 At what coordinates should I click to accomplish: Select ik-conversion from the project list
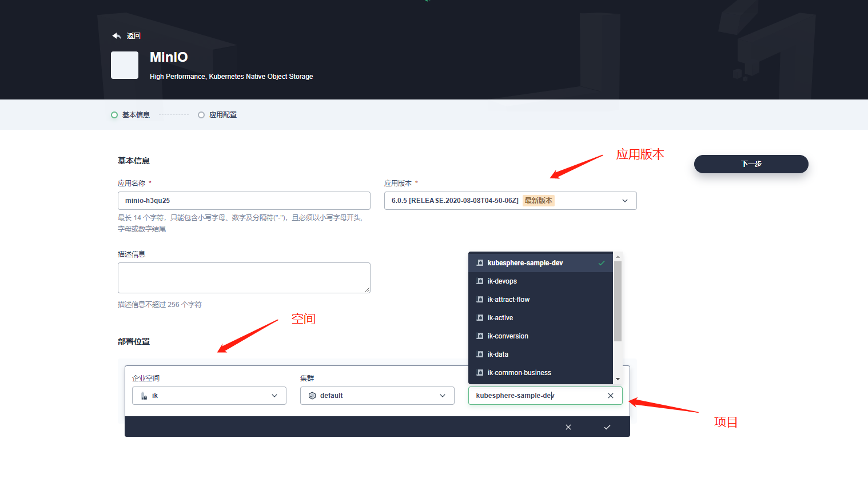pos(507,336)
